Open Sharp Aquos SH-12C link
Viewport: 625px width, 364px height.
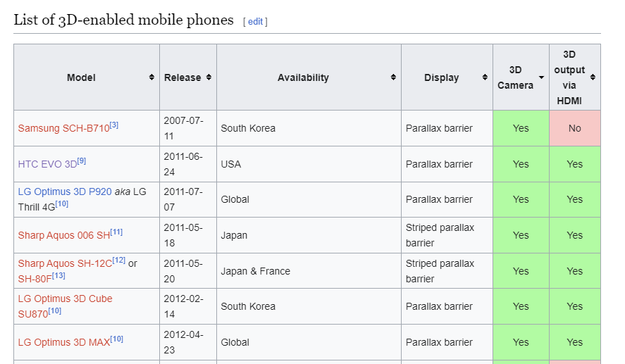point(65,264)
